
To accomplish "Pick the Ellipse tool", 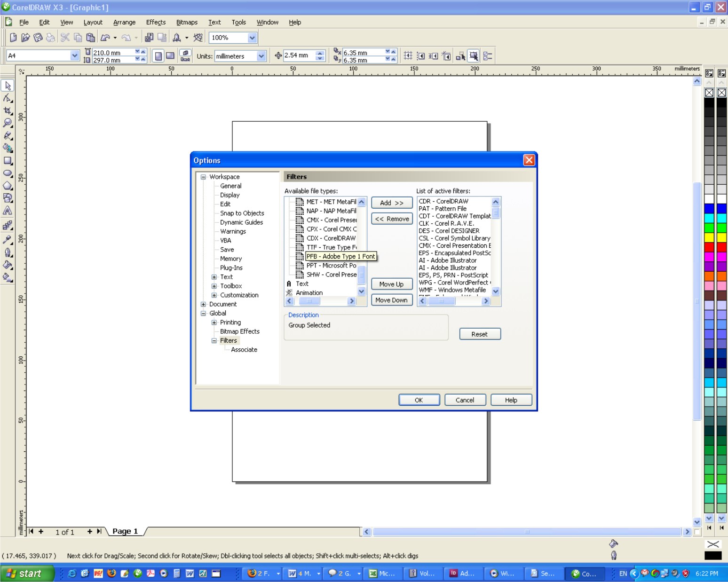I will (8, 173).
